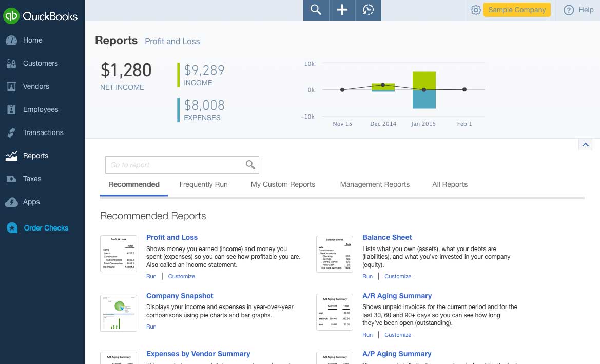Open A/P Aging Summary report title
The height and width of the screenshot is (364, 600).
tap(397, 354)
